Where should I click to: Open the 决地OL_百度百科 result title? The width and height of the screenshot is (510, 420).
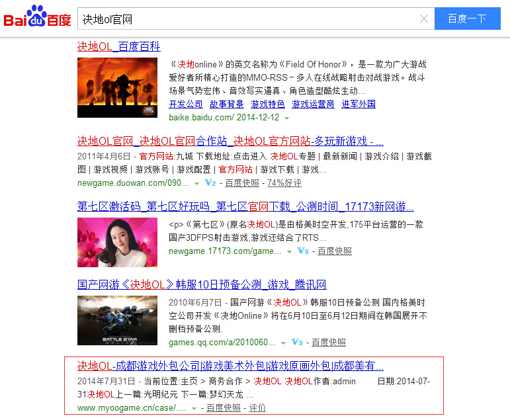click(x=119, y=46)
